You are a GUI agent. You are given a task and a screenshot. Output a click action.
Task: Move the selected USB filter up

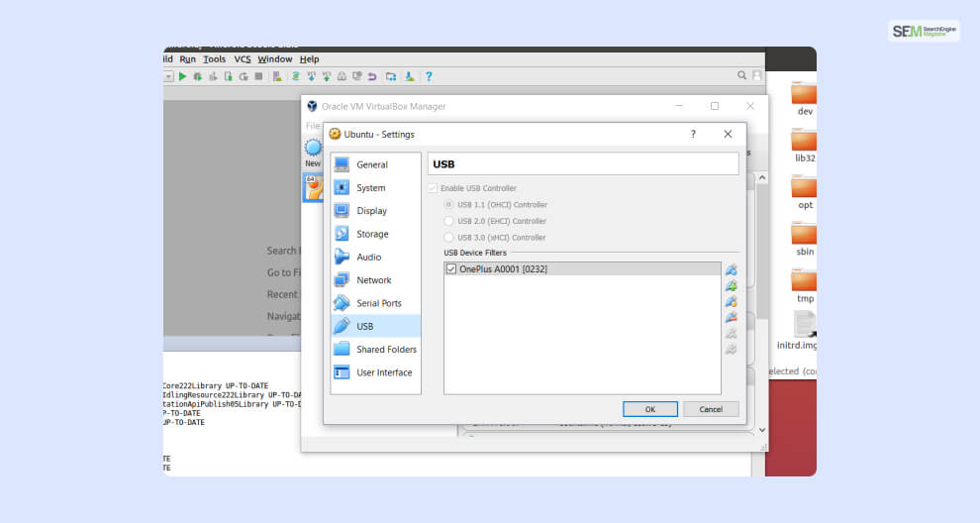(x=731, y=334)
